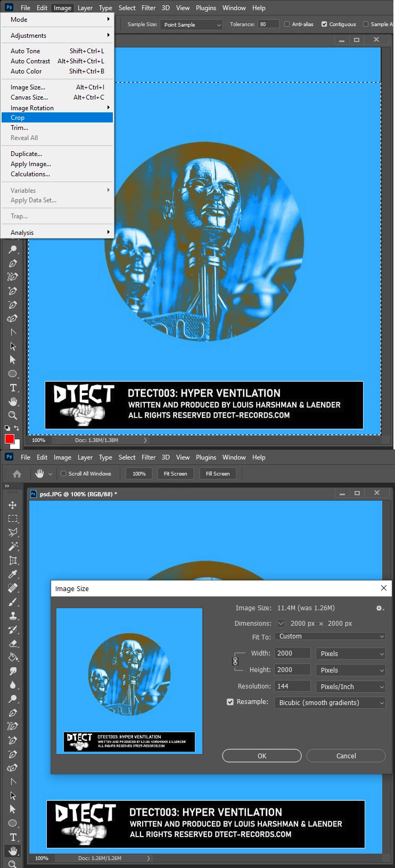Enable Scroll All Windows checkbox
This screenshot has width=395, height=868.
click(x=63, y=473)
